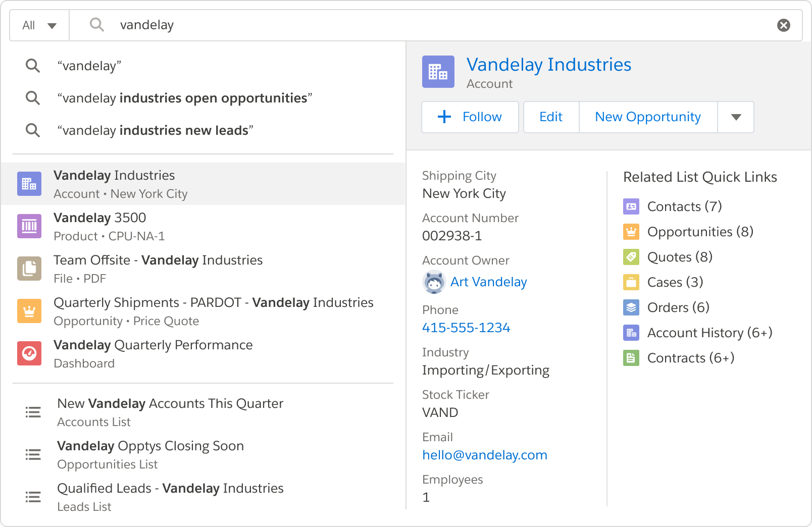This screenshot has width=812, height=527.
Task: Open the Vandelay Industries title link in preview
Action: 549,65
